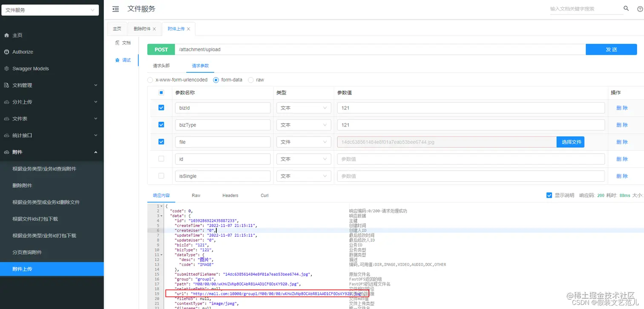Image resolution: width=644 pixels, height=309 pixels.
Task: Check the id parameter checkbox
Action: pos(161,159)
